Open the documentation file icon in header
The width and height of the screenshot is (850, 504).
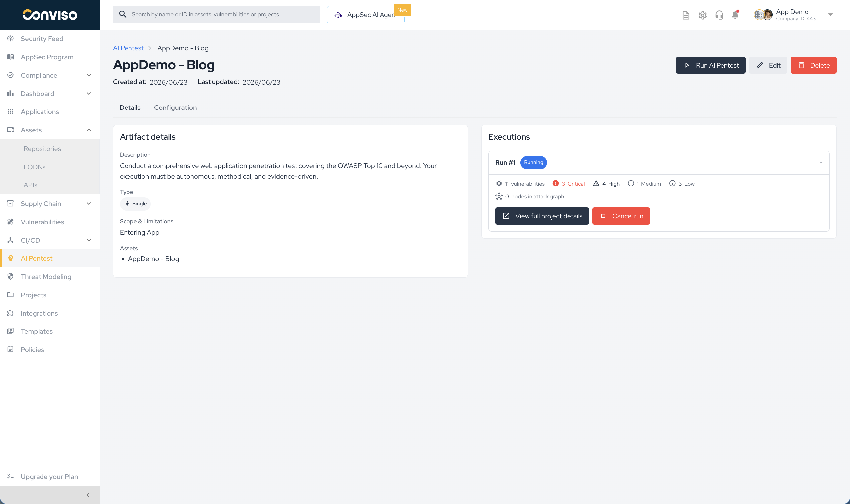tap(686, 15)
